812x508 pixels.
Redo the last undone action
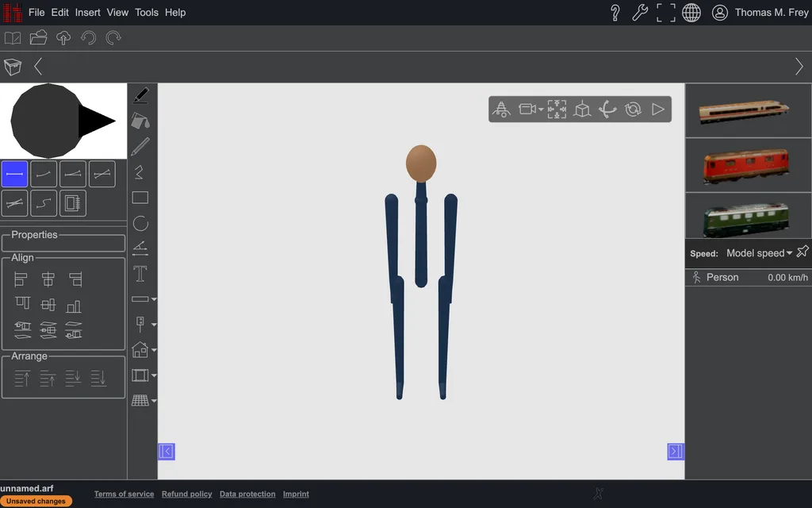coord(113,38)
